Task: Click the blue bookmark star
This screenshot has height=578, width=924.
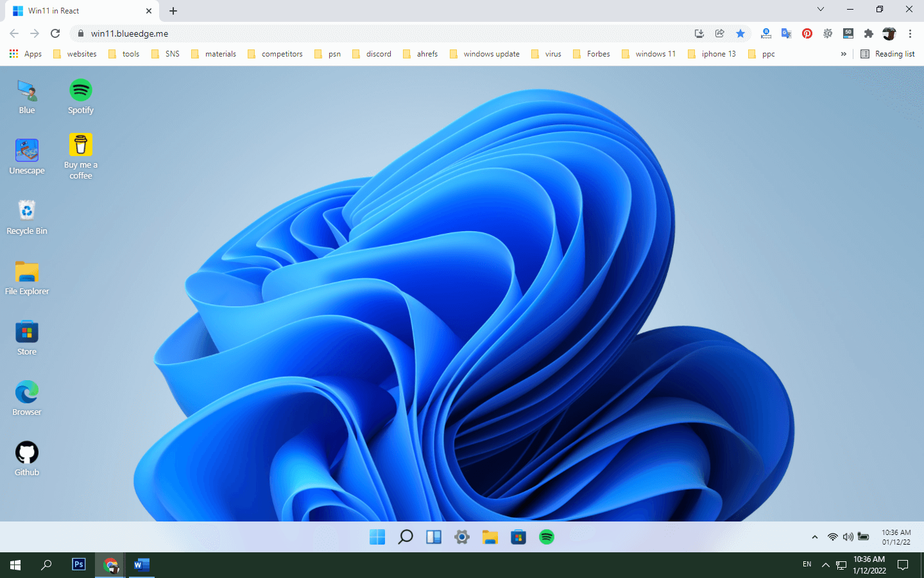Action: point(740,33)
